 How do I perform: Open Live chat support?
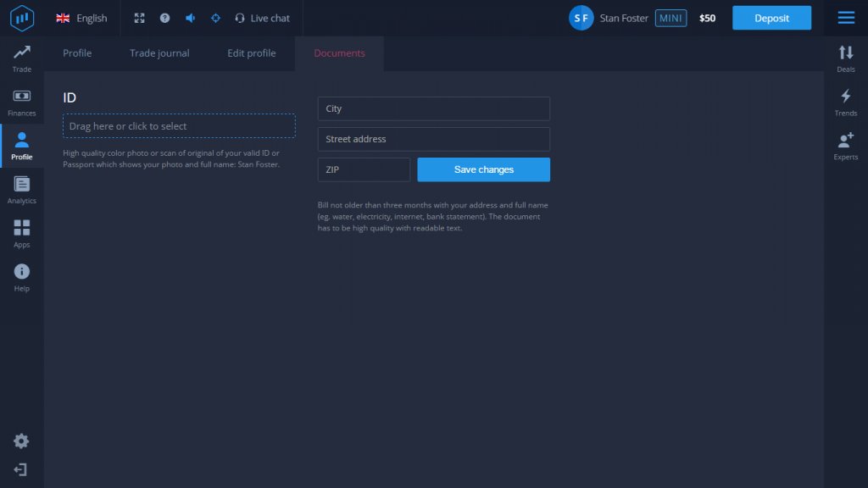(x=263, y=19)
